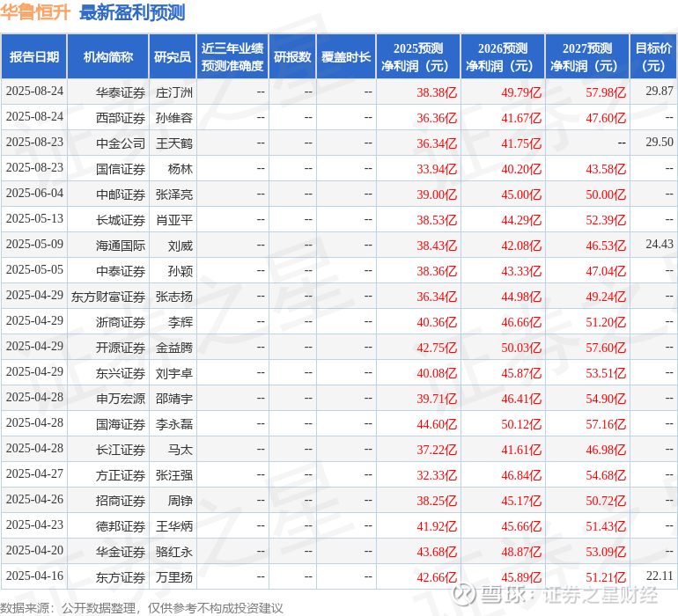Click 57.98亿 2027 forecast value

tap(606, 92)
